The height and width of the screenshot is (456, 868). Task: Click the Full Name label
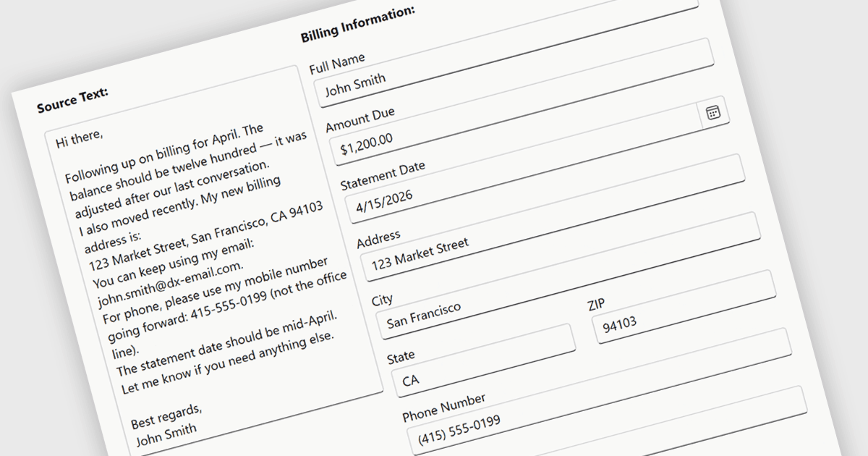point(337,63)
